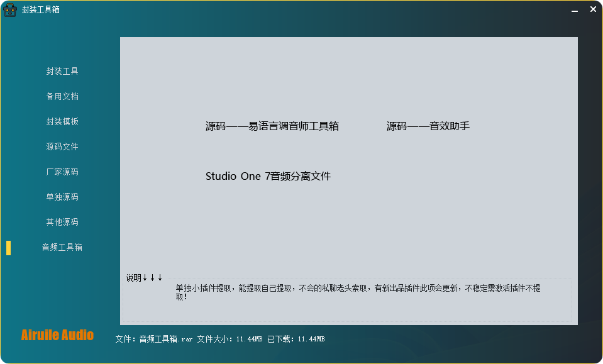Click the 说明↓↓↓ label
Viewport: 603px width, 364px height.
tap(144, 277)
